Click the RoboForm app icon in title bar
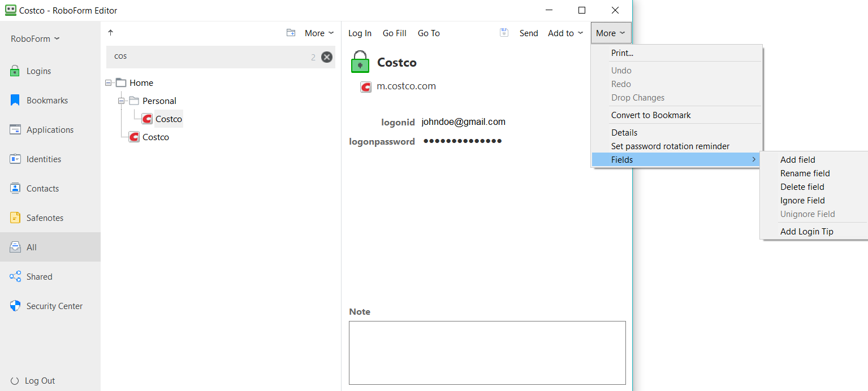 pyautogui.click(x=10, y=10)
